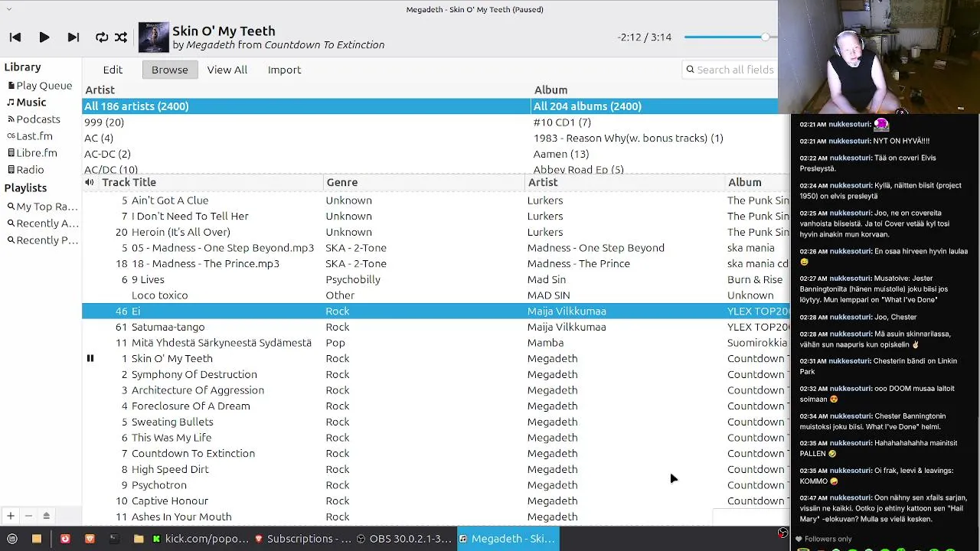Click the speaker icon column header

coord(90,182)
